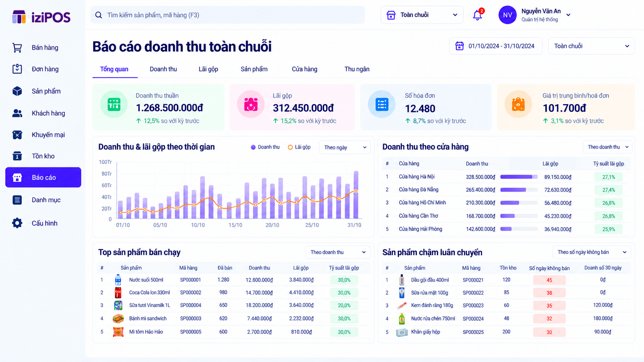The width and height of the screenshot is (644, 362).
Task: Click the Cửa hàng Hà Nội row
Action: tap(506, 177)
